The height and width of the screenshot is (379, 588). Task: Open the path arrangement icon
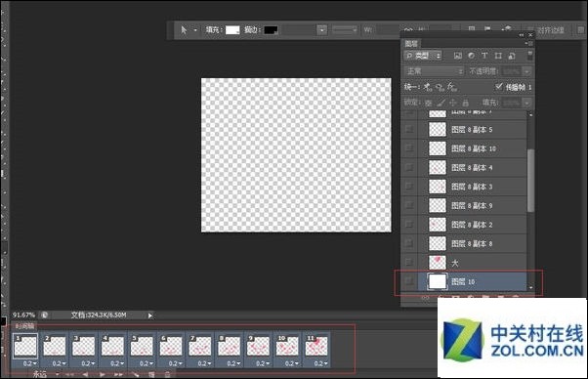point(506,29)
